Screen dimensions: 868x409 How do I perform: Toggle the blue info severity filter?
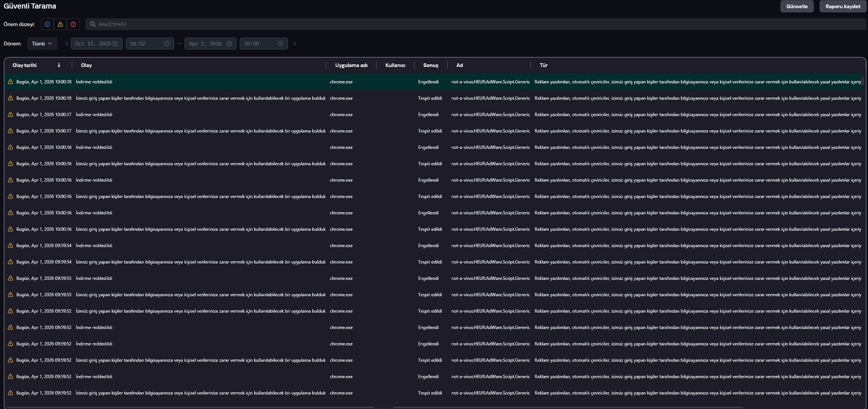click(47, 24)
